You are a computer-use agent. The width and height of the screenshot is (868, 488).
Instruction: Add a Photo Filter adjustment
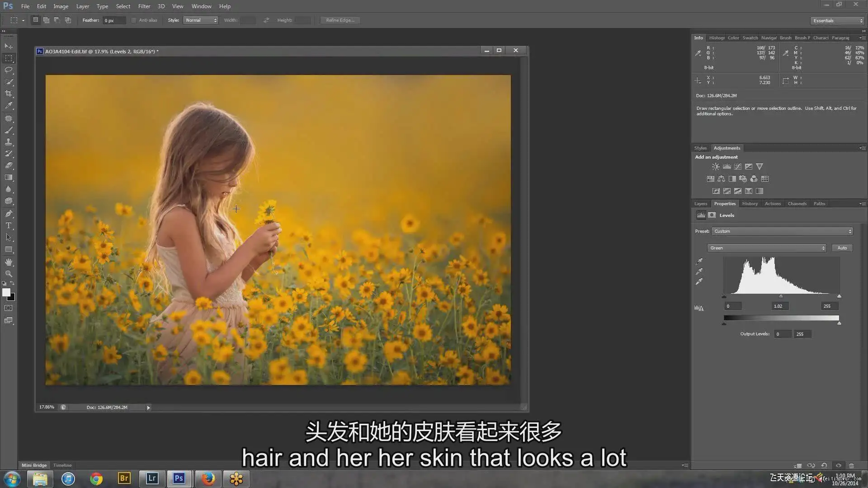743,179
